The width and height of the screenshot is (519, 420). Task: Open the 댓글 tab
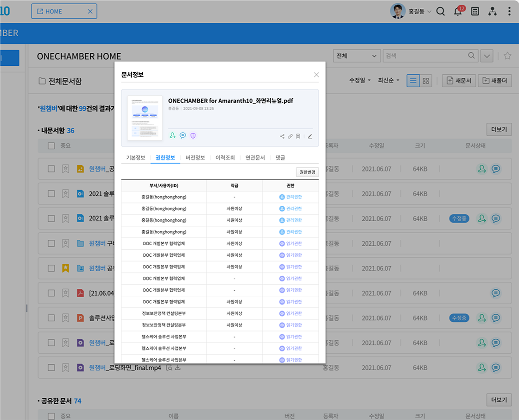point(280,158)
